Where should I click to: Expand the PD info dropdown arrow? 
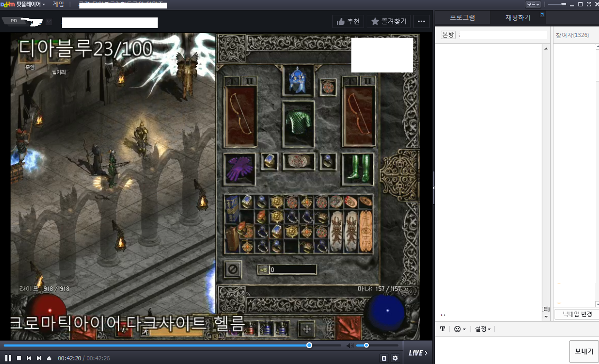[49, 21]
